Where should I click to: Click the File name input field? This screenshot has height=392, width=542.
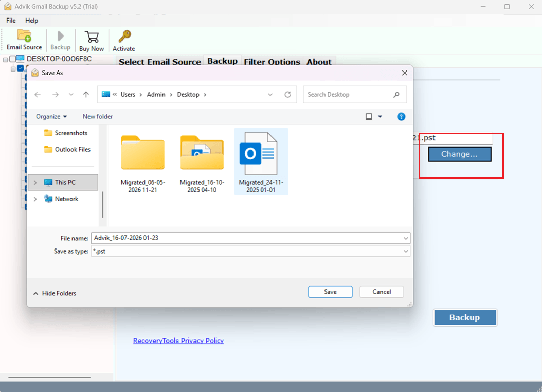pyautogui.click(x=247, y=238)
